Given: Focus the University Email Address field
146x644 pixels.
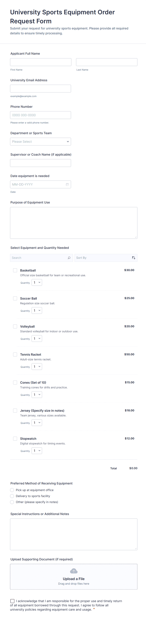Looking at the screenshot, I should coord(41,89).
